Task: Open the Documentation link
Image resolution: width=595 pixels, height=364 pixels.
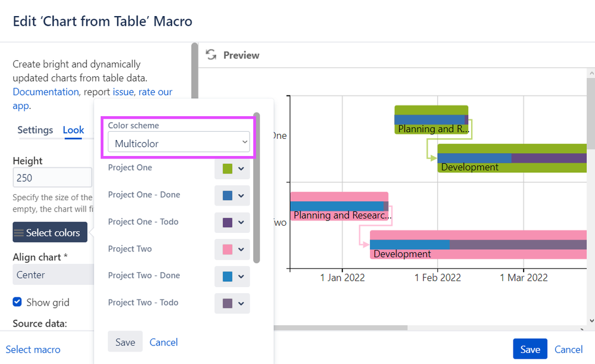Action: [x=45, y=92]
